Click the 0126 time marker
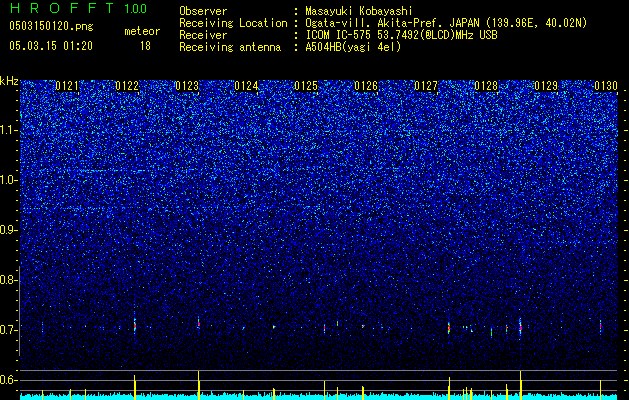This screenshot has width=629, height=400. tap(366, 86)
